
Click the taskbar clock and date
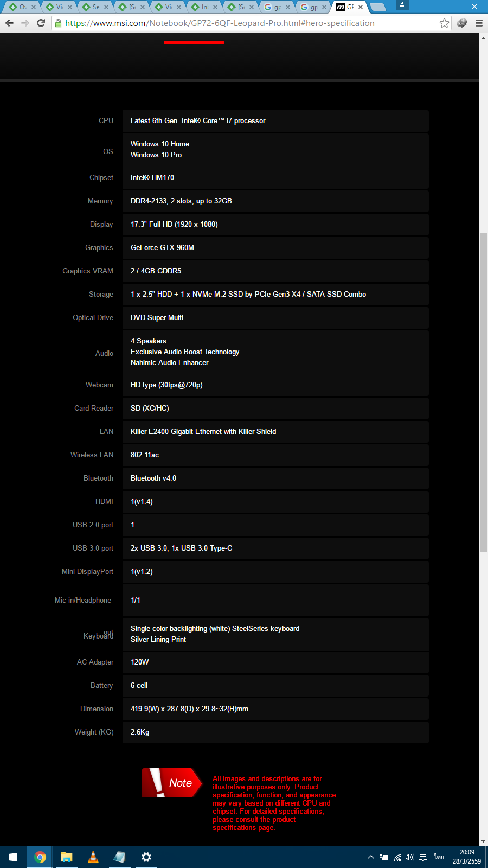[x=467, y=857]
